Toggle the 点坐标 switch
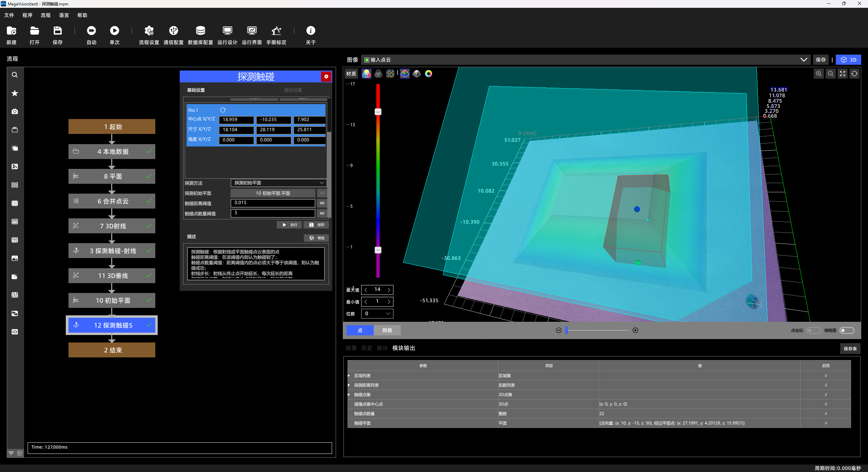This screenshot has height=472, width=868. click(813, 331)
